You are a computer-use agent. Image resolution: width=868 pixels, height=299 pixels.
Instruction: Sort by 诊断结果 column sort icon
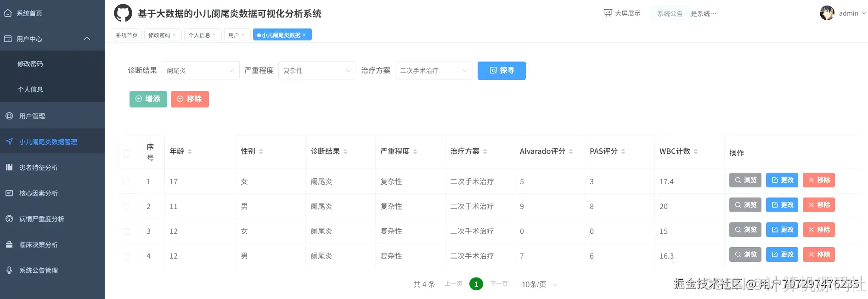pos(345,152)
